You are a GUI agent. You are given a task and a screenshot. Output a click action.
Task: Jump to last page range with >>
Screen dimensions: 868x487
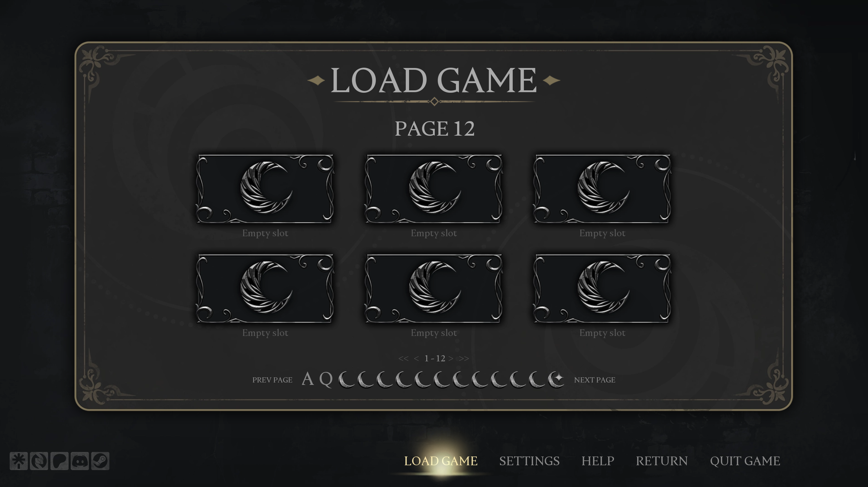464,359
